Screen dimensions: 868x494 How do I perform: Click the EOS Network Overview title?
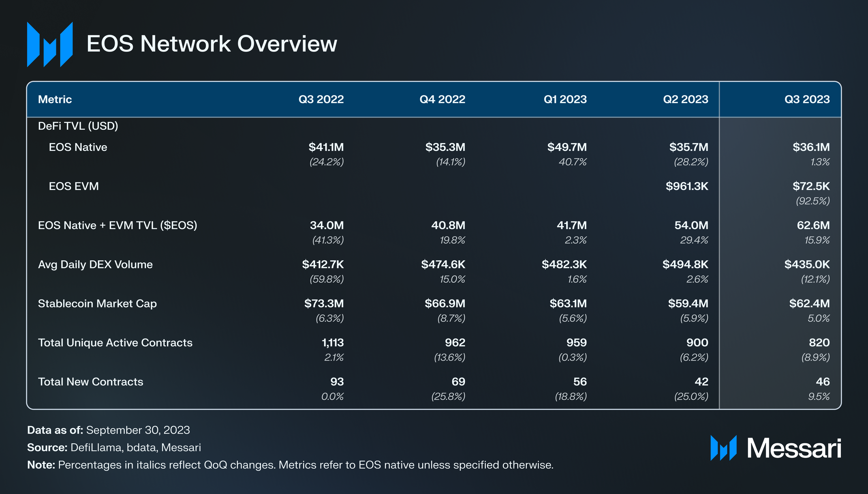click(x=212, y=44)
